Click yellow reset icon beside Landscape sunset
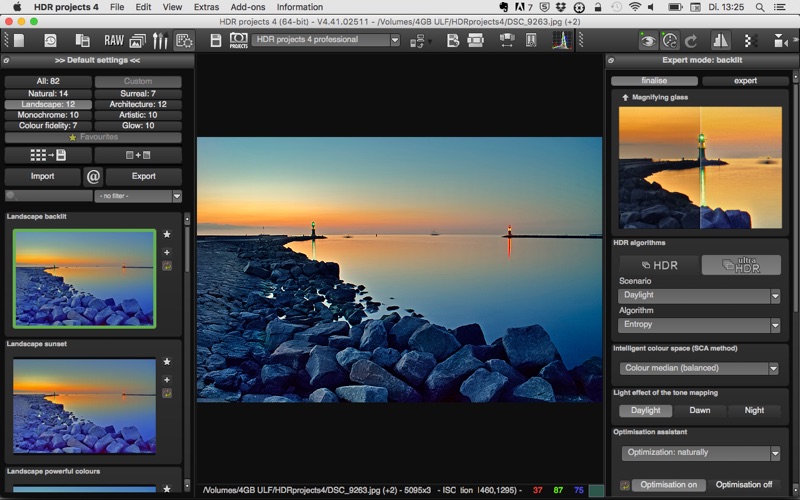The width and height of the screenshot is (800, 500). click(167, 393)
